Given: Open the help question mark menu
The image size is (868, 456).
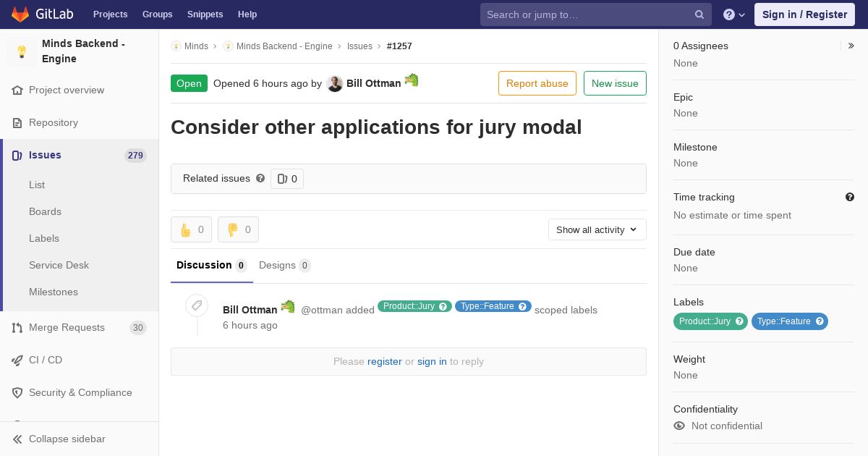Looking at the screenshot, I should (734, 14).
